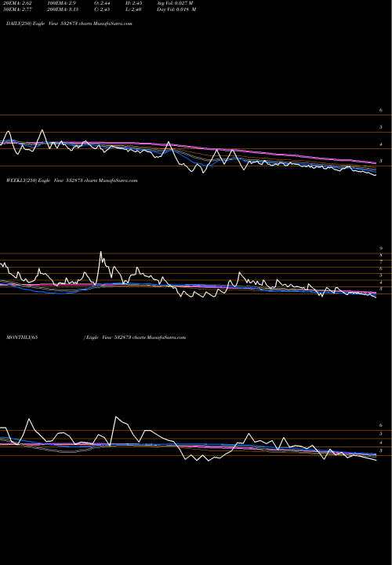Viewport: 392px width, 565px height.
Task: Click the daily chart axis label 6
Action: [x=381, y=111]
